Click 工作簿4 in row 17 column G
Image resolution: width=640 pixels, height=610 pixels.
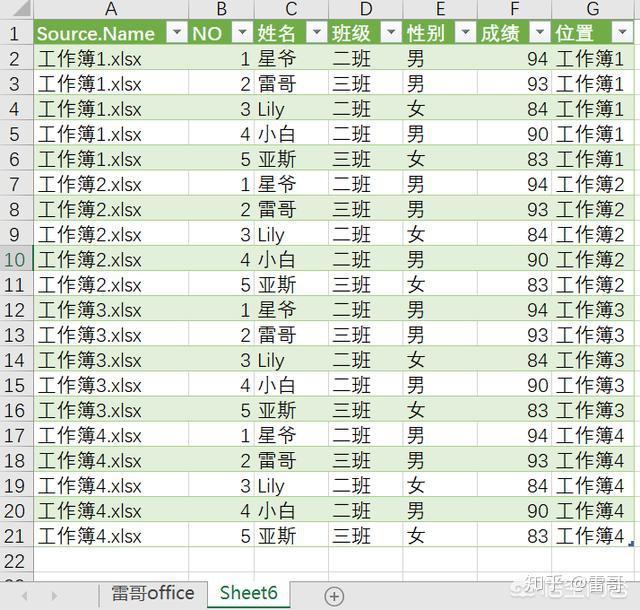[x=590, y=436]
